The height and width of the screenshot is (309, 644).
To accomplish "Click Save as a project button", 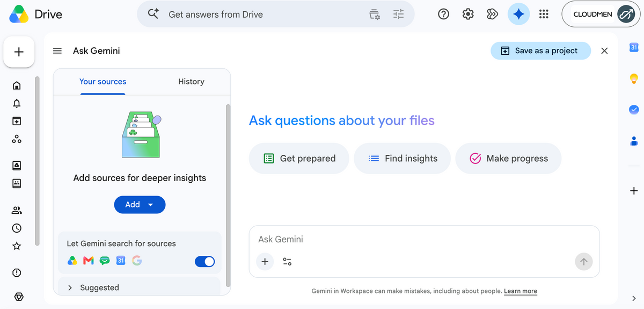I will coord(540,51).
